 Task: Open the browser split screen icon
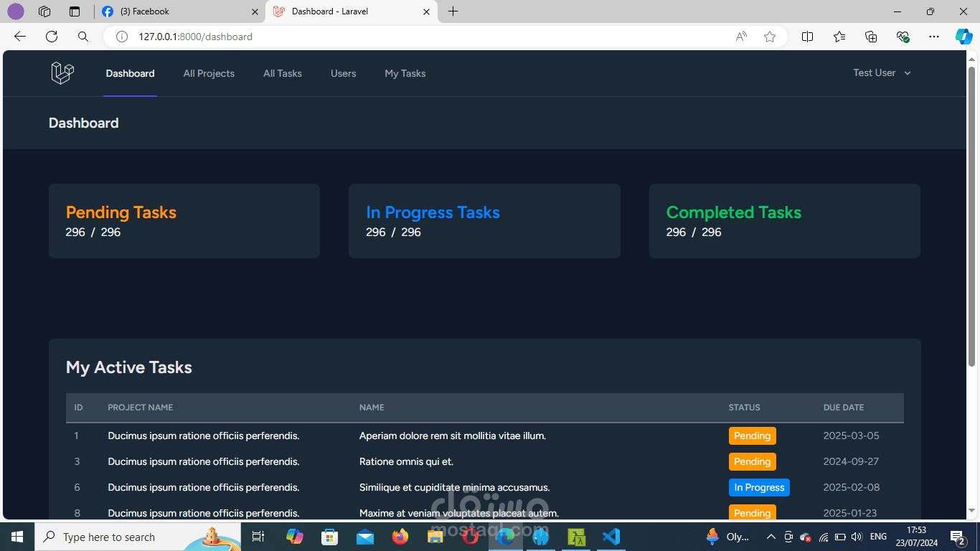click(807, 37)
